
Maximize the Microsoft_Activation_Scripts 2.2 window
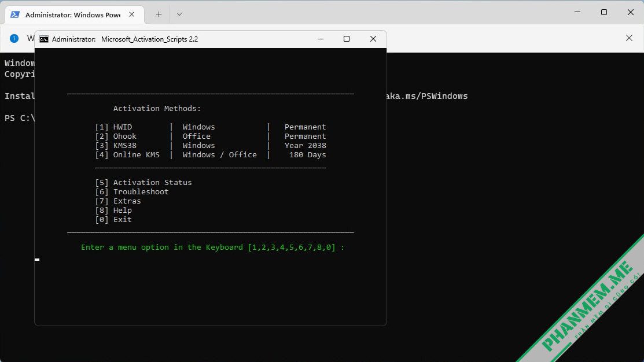click(x=347, y=39)
